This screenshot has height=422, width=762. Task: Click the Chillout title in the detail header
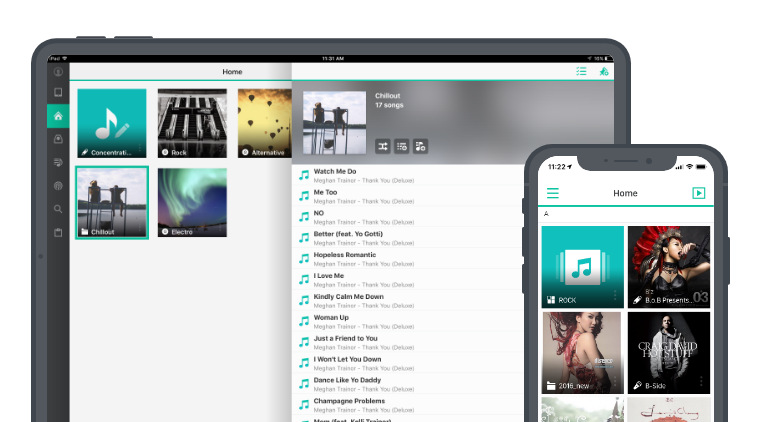click(x=387, y=96)
